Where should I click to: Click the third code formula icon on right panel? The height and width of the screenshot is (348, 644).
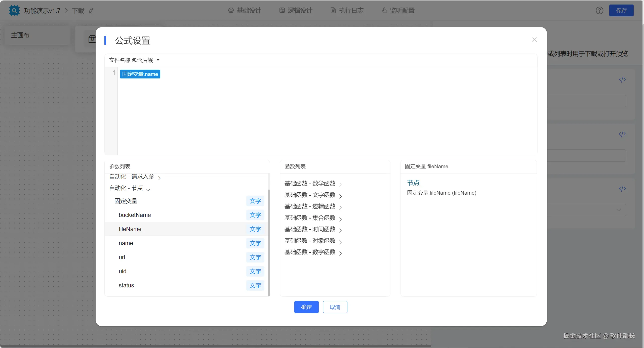(622, 189)
